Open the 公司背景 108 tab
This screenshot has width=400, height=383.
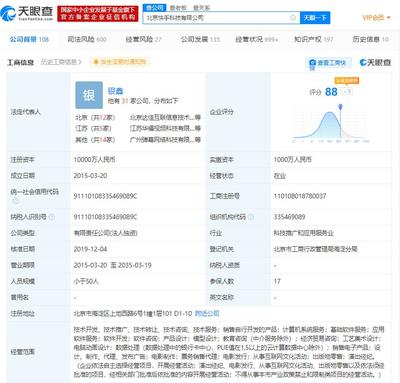click(29, 39)
